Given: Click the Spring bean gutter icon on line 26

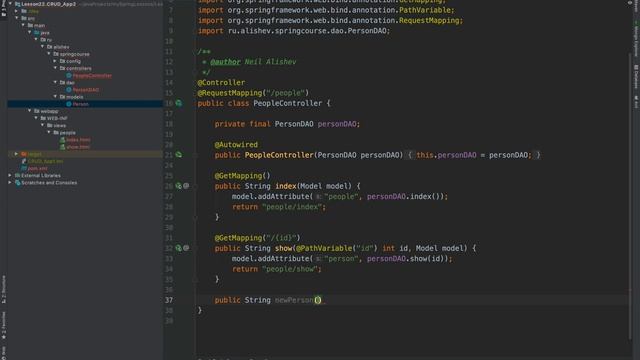Looking at the screenshot, I should (178, 186).
